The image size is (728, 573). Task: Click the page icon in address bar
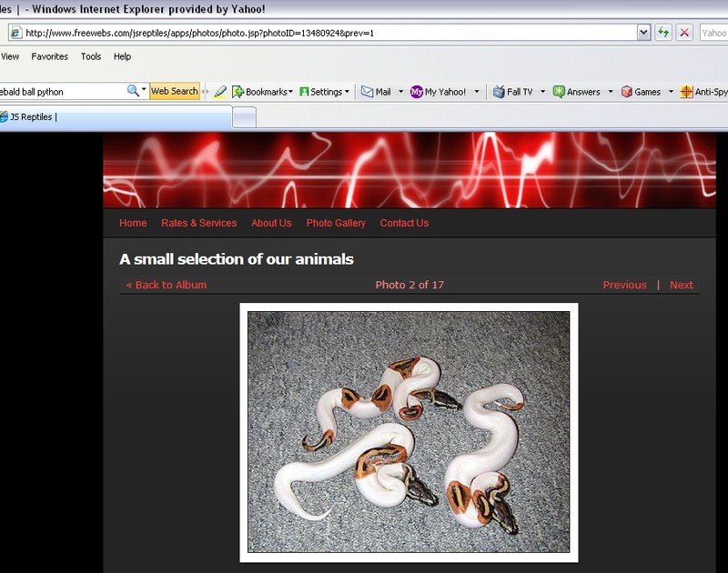(16, 33)
